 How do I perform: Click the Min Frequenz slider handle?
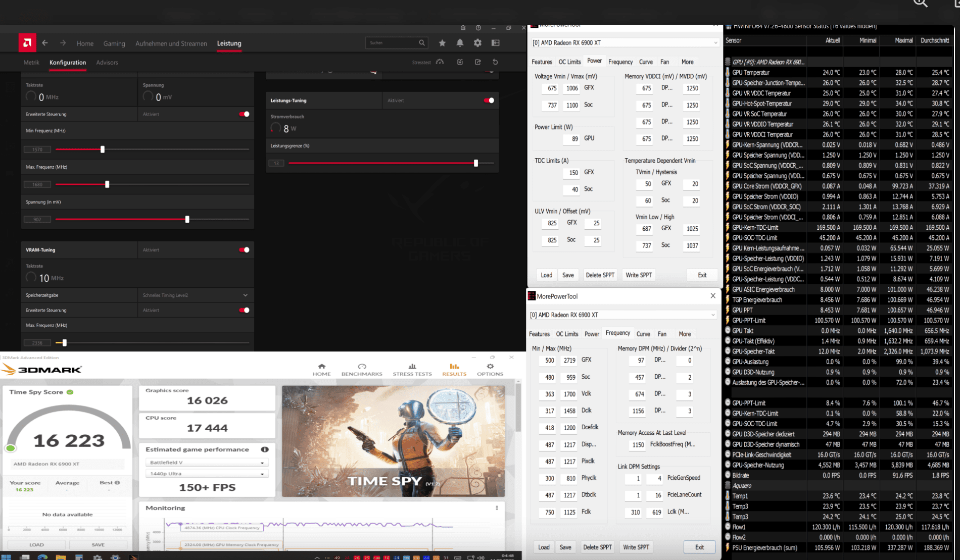tap(103, 149)
